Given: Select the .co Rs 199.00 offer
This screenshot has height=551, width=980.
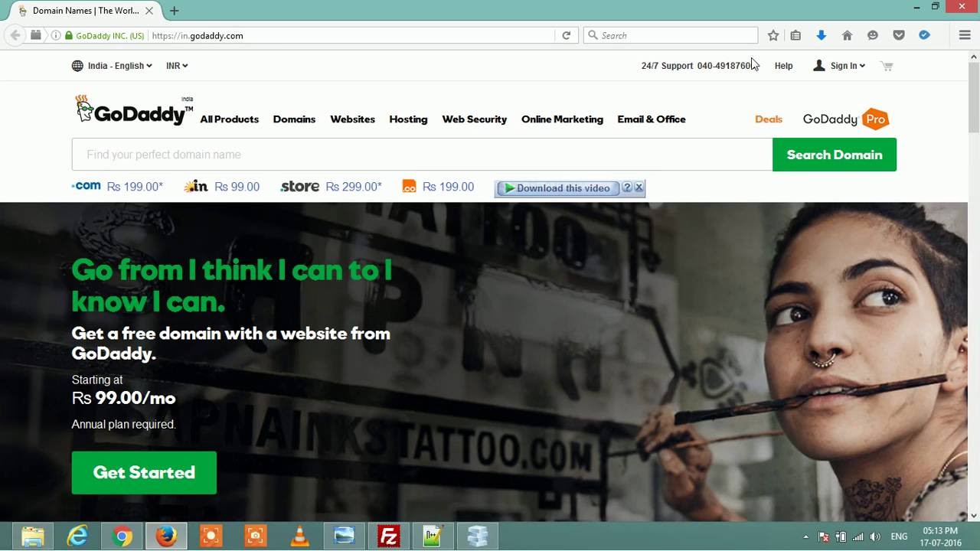Looking at the screenshot, I should pyautogui.click(x=438, y=187).
